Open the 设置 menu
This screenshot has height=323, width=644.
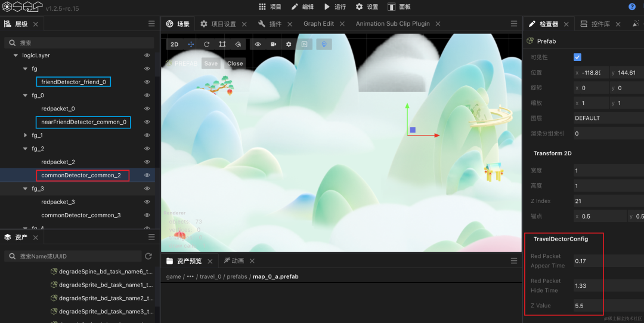pos(367,7)
